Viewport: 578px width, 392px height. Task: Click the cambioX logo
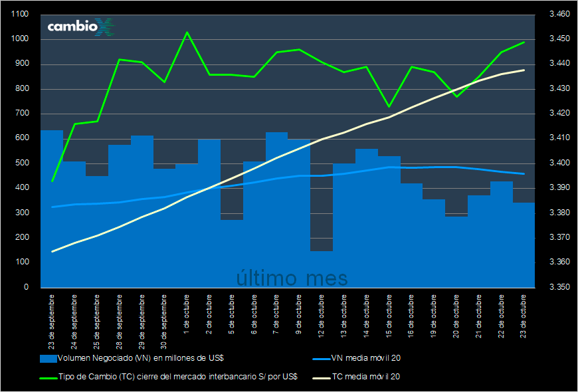81,27
